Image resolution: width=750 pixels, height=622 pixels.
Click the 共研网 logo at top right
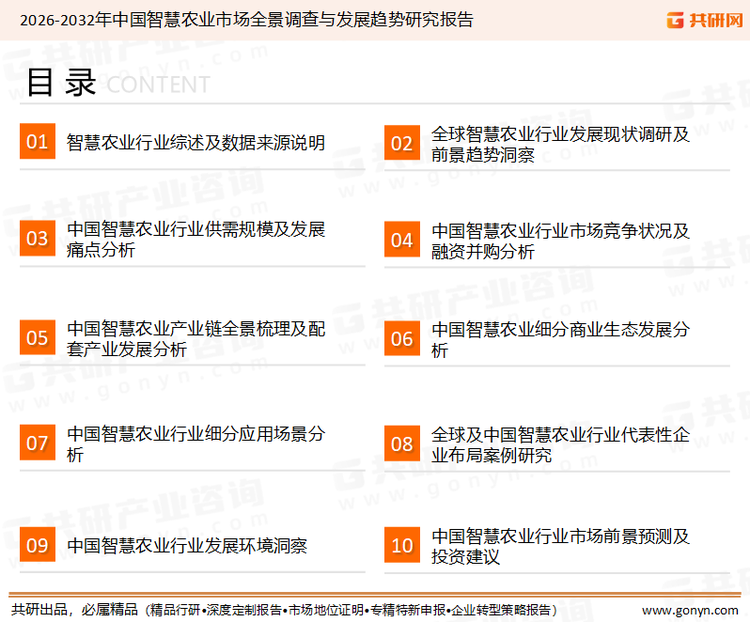[705, 20]
